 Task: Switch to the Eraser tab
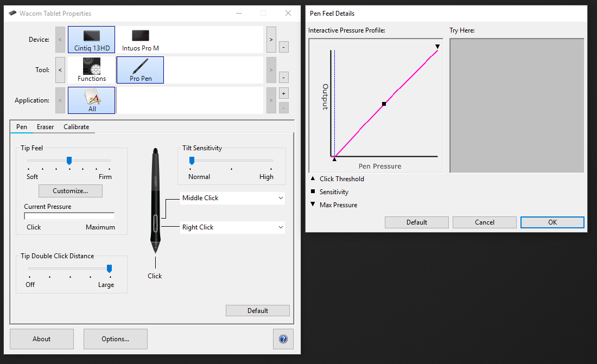coord(45,127)
